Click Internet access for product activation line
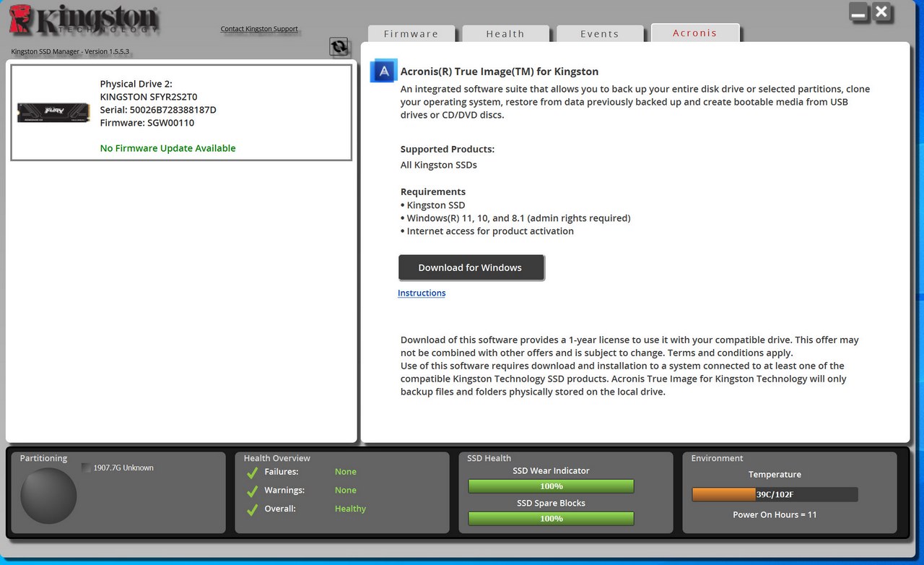Screen dimensions: 924x565 coord(487,231)
